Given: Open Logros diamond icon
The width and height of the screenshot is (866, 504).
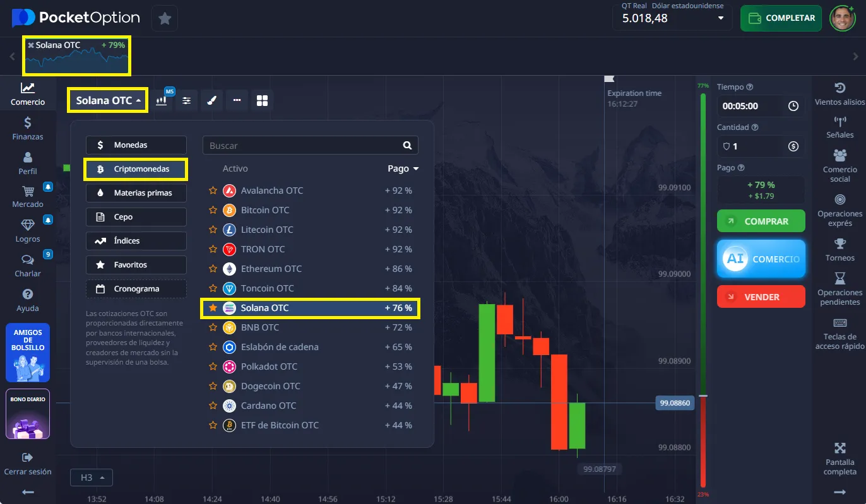Looking at the screenshot, I should point(28,225).
